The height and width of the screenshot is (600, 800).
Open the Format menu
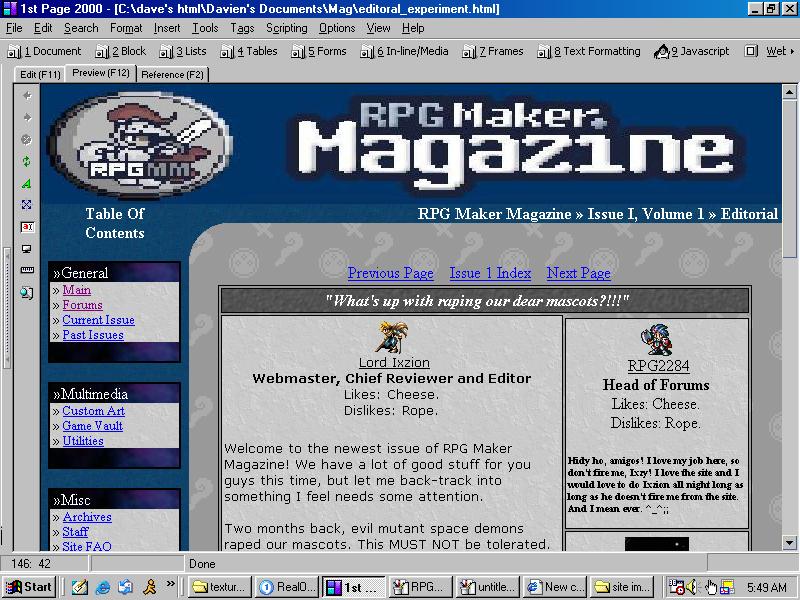click(x=126, y=28)
